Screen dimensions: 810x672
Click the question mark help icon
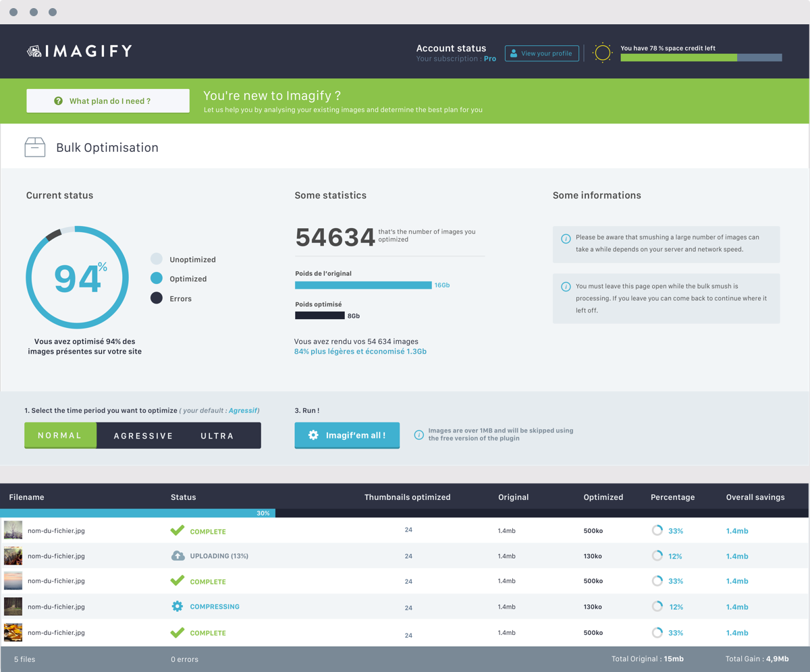58,101
